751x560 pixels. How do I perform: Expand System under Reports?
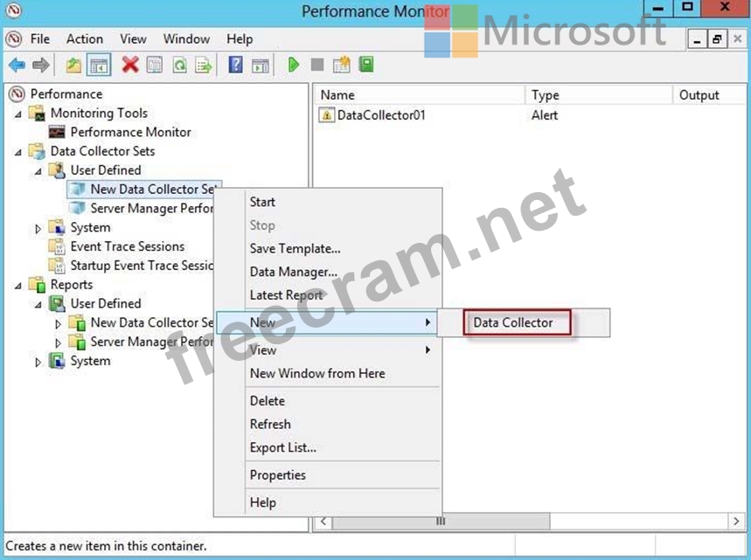point(38,363)
